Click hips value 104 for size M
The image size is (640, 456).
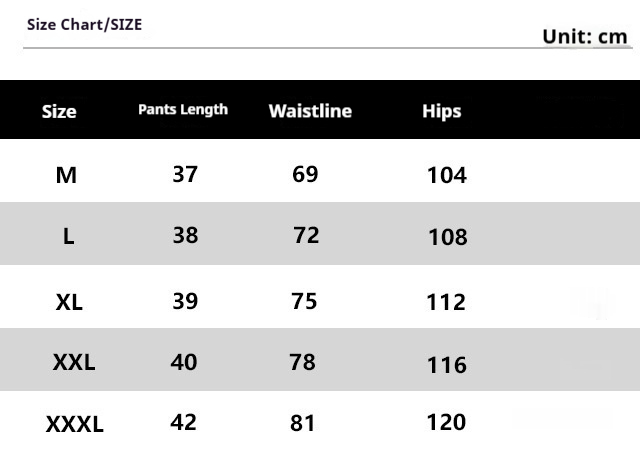447,176
